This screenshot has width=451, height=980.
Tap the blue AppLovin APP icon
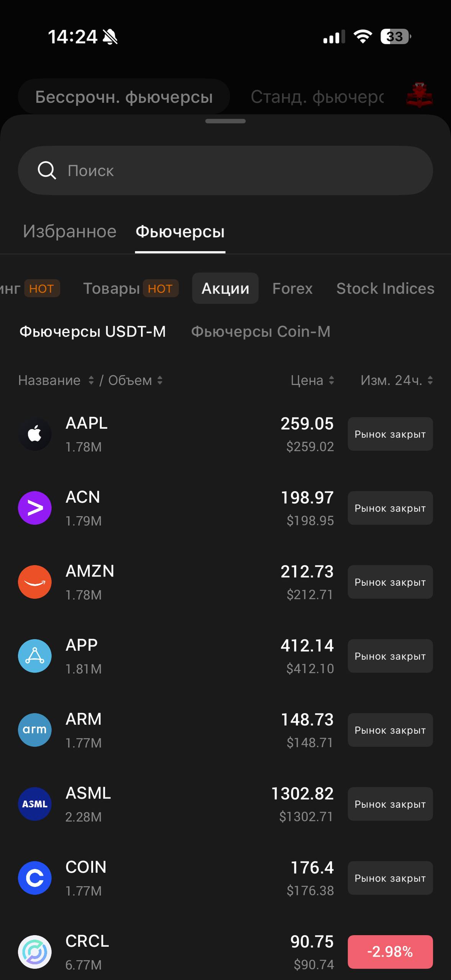[35, 656]
